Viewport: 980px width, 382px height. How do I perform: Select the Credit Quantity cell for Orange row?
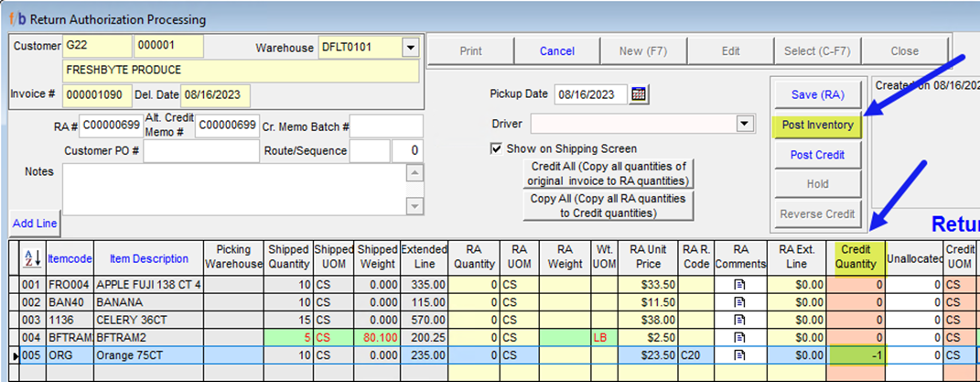click(x=856, y=355)
